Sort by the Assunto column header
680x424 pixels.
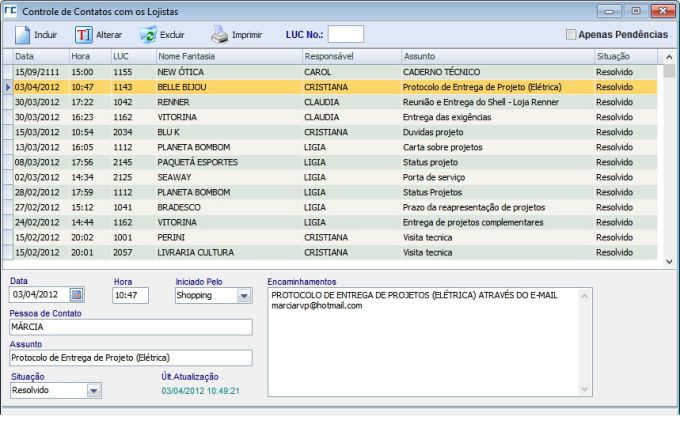tap(498, 56)
